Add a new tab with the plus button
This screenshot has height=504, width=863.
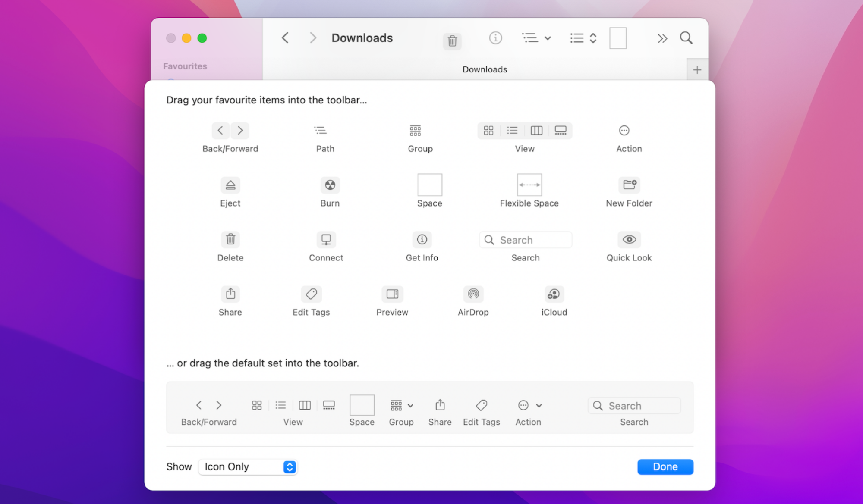[697, 69]
